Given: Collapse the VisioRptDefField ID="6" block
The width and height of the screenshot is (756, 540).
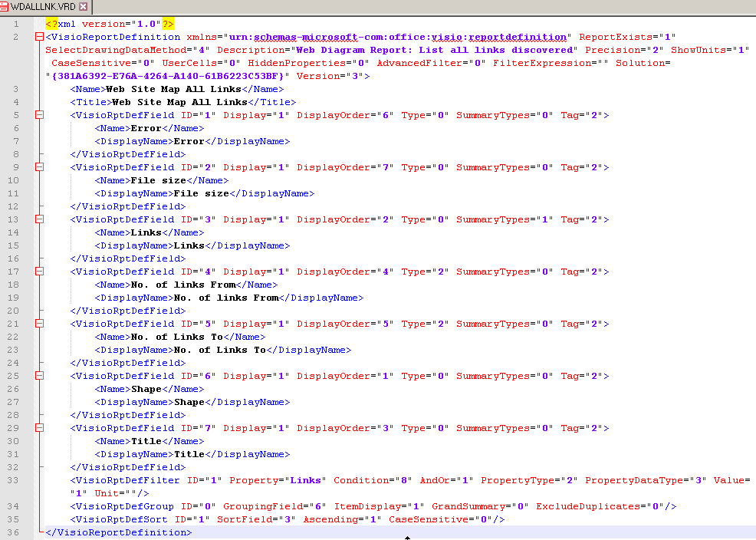Looking at the screenshot, I should pyautogui.click(x=40, y=376).
